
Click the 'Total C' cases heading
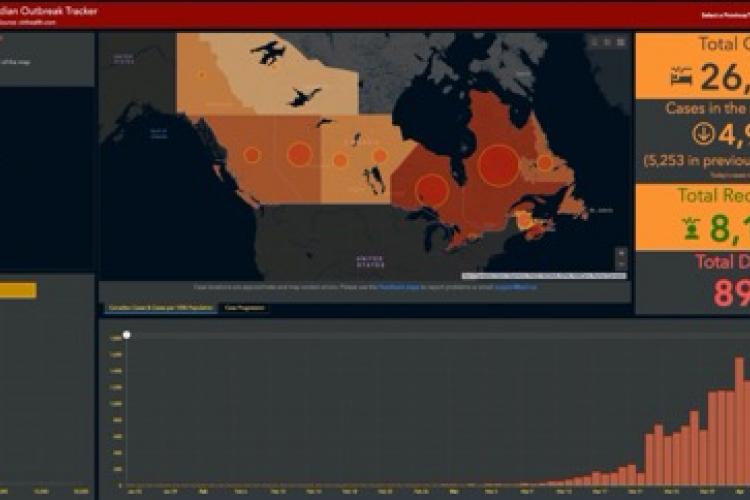tap(724, 44)
